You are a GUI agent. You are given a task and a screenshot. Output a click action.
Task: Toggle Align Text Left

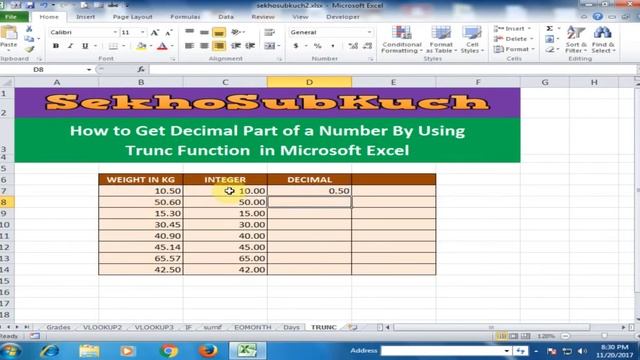coord(189,46)
